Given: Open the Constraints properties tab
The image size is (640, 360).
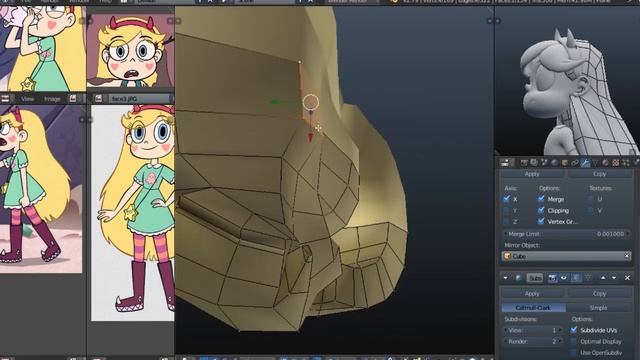Looking at the screenshot, I should (x=575, y=163).
